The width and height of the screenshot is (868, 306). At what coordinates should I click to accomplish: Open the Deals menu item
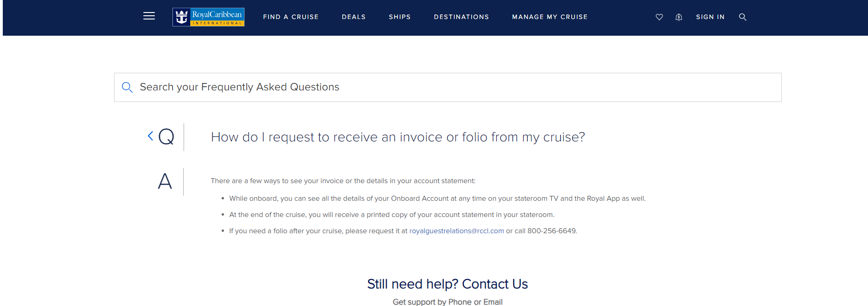(354, 17)
